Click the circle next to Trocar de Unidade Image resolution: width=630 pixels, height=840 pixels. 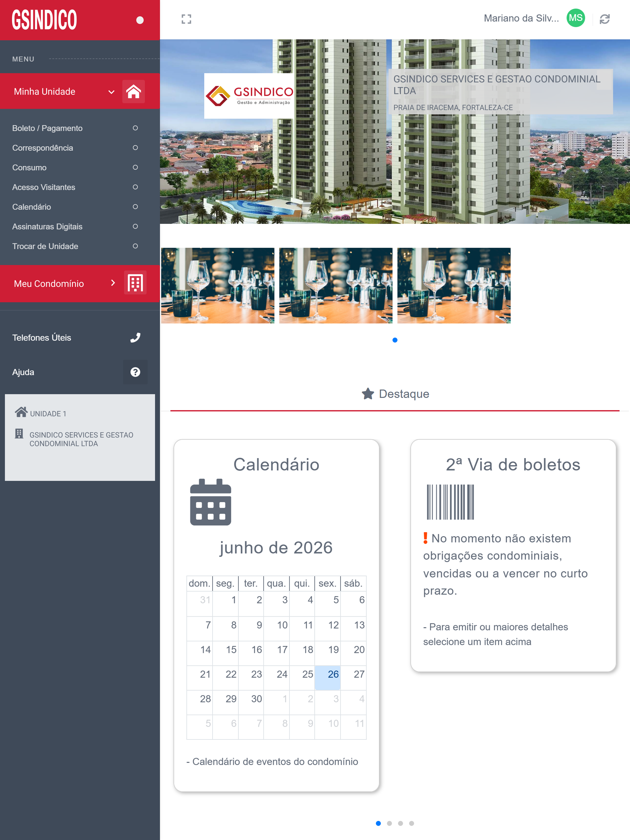pyautogui.click(x=135, y=246)
